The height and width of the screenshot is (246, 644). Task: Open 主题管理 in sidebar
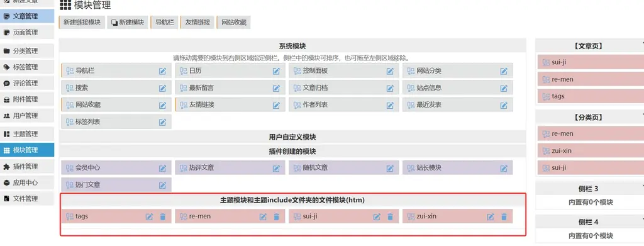pos(27,134)
